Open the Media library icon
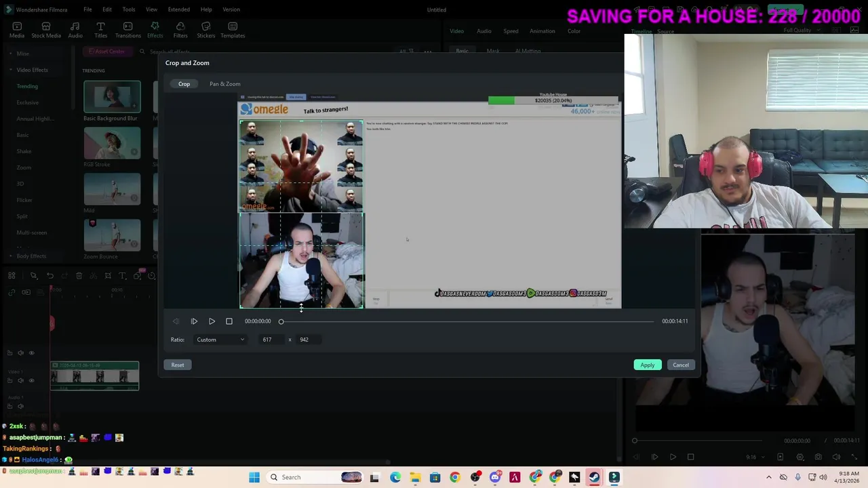 point(17,30)
